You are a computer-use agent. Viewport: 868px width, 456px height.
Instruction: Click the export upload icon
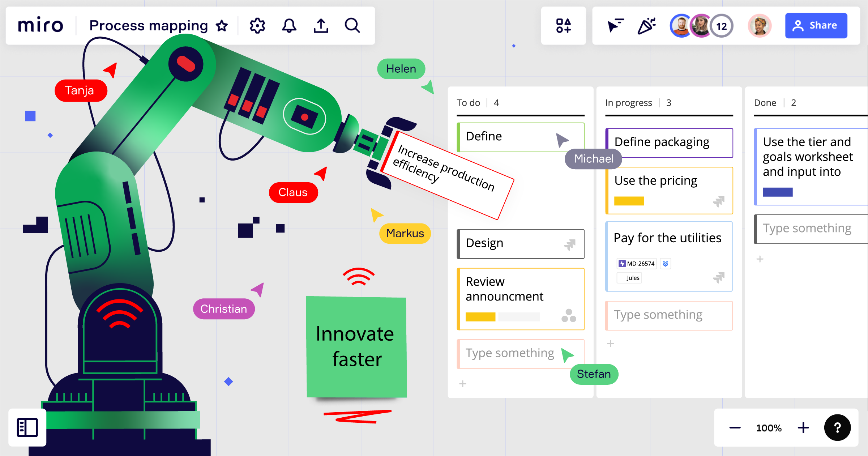point(321,26)
